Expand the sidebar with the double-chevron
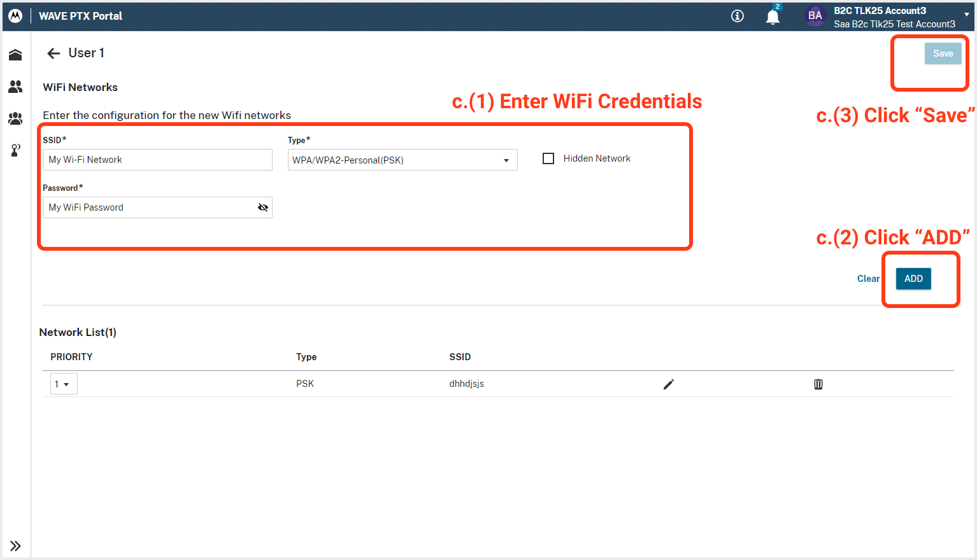The width and height of the screenshot is (977, 560). pyautogui.click(x=15, y=545)
